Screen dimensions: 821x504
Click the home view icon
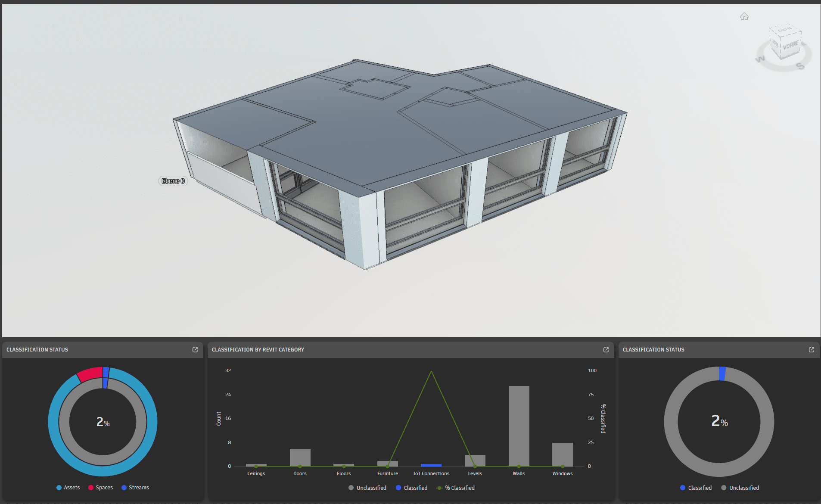pos(744,16)
